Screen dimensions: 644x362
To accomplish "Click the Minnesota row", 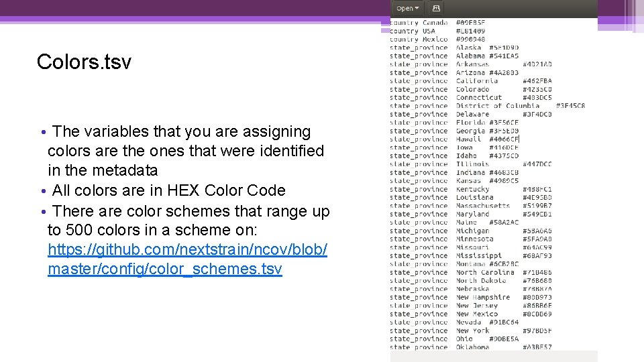I will coord(471,239).
